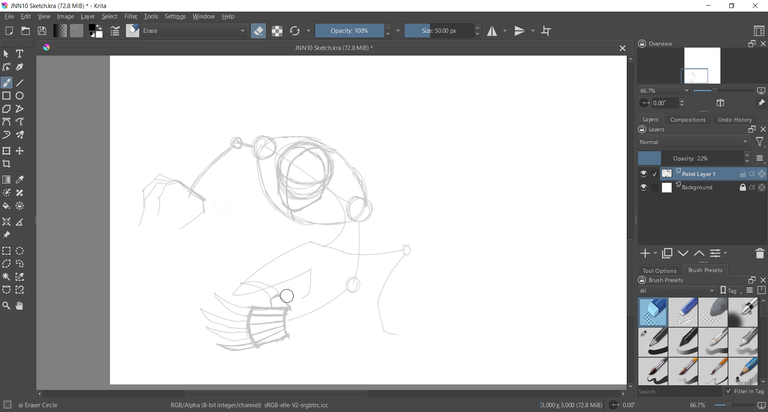Add a new layer with plus icon
Viewport: 768px width, 412px height.
[645, 254]
